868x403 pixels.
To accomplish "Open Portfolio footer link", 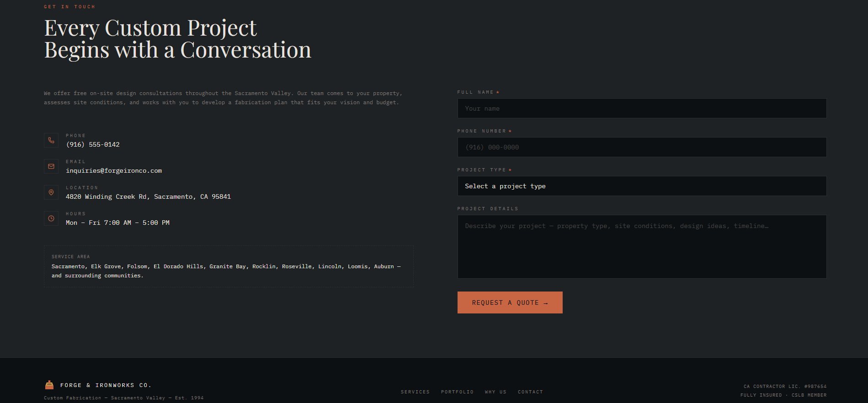I will tap(457, 392).
